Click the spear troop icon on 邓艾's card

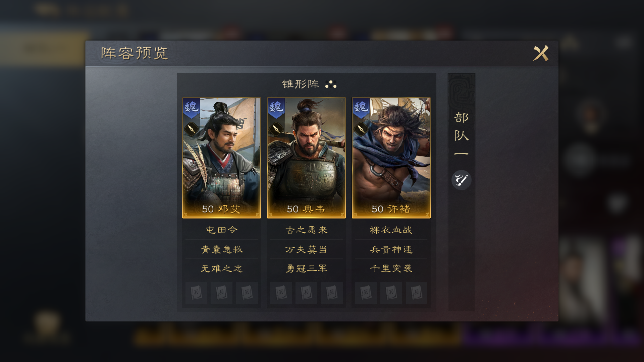click(191, 129)
